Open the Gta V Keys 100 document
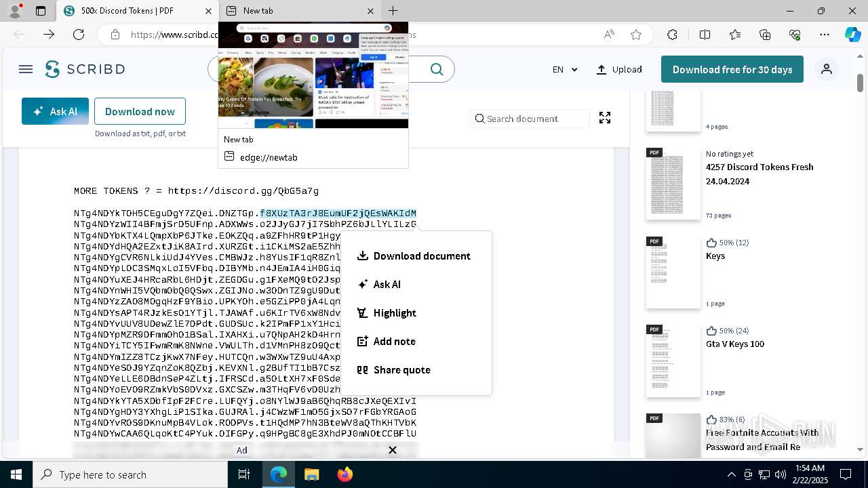Image resolution: width=868 pixels, height=488 pixels. click(735, 344)
